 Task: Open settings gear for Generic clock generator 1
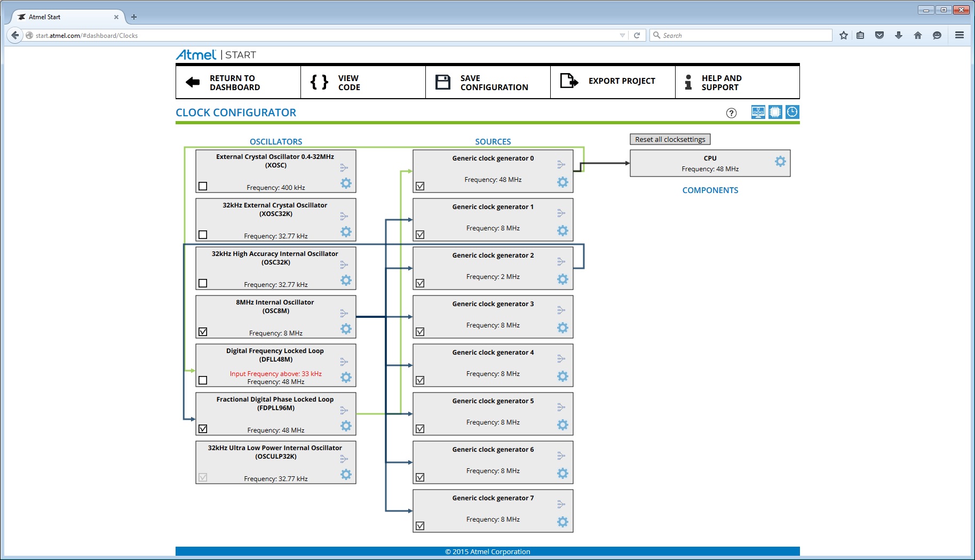(x=563, y=231)
